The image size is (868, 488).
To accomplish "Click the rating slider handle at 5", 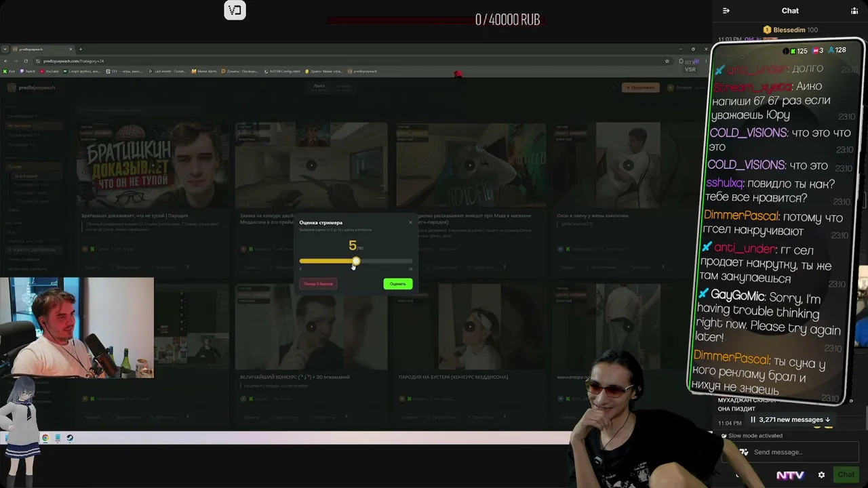I will click(x=356, y=261).
